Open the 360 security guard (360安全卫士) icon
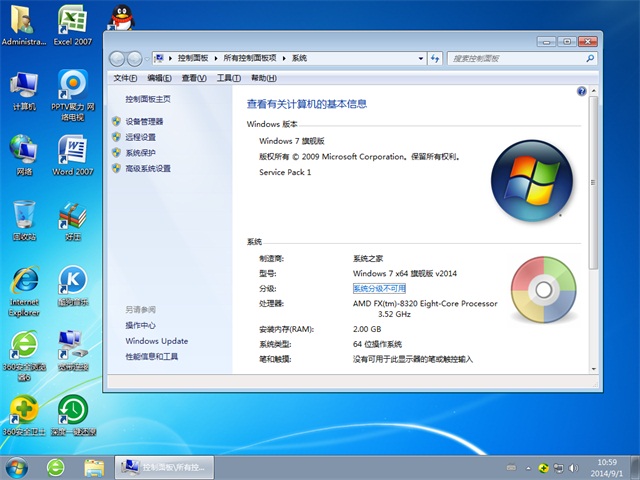 pos(24,410)
